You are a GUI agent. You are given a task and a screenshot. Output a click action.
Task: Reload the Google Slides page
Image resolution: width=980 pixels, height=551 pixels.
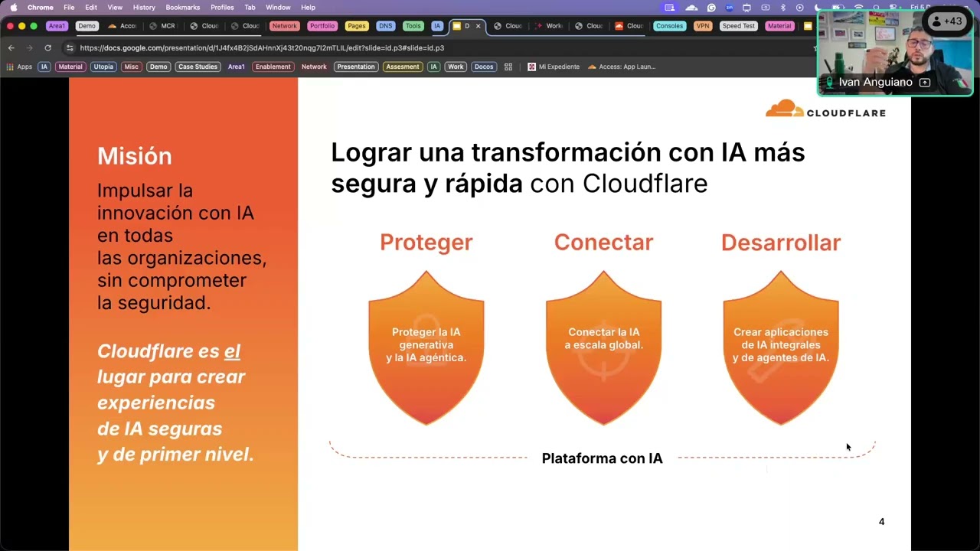pos(47,47)
